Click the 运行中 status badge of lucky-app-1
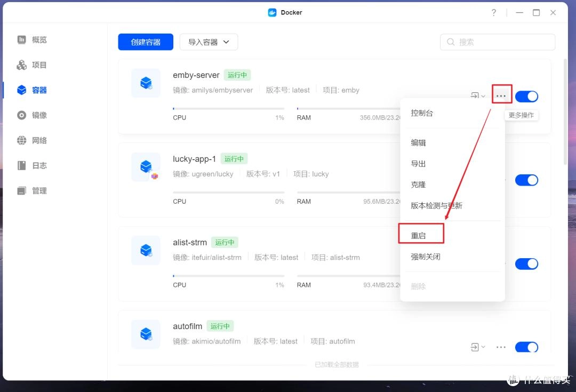 [x=234, y=159]
